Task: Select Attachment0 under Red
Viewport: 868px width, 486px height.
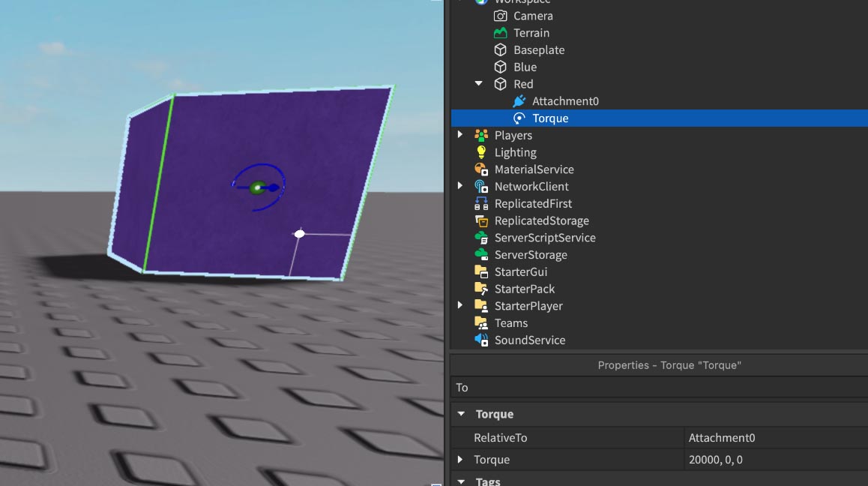Action: click(565, 101)
